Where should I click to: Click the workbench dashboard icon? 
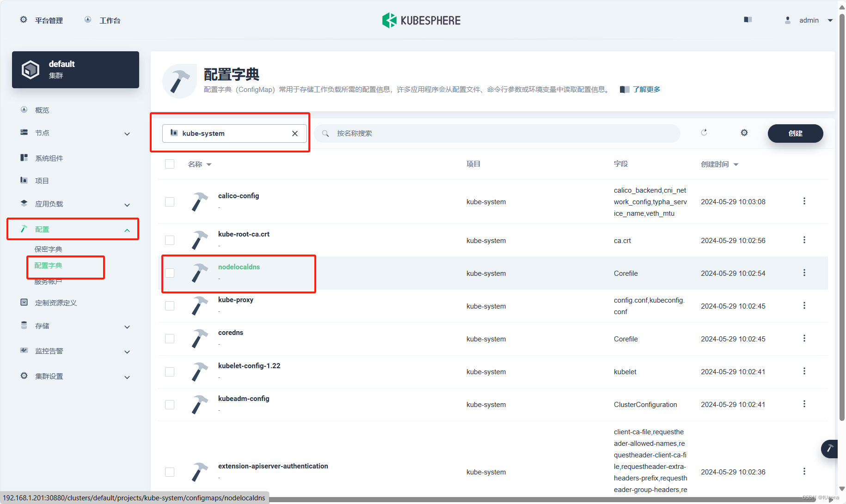click(x=88, y=20)
